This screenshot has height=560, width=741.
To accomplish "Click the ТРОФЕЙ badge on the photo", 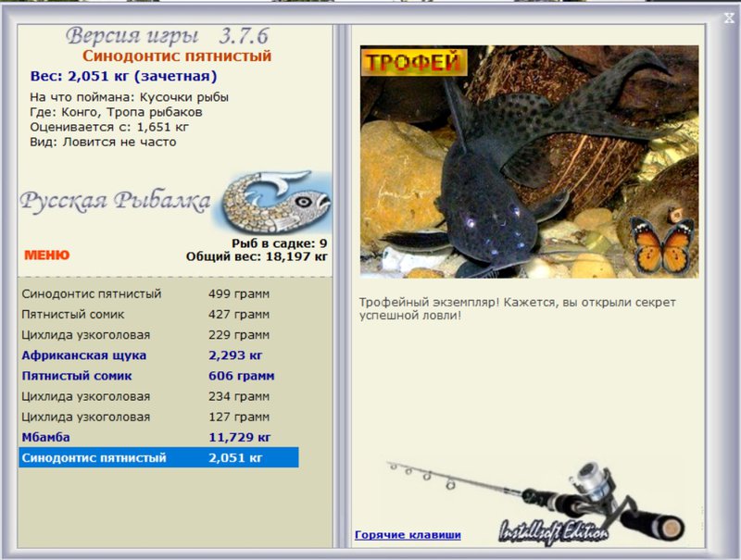I will [414, 62].
